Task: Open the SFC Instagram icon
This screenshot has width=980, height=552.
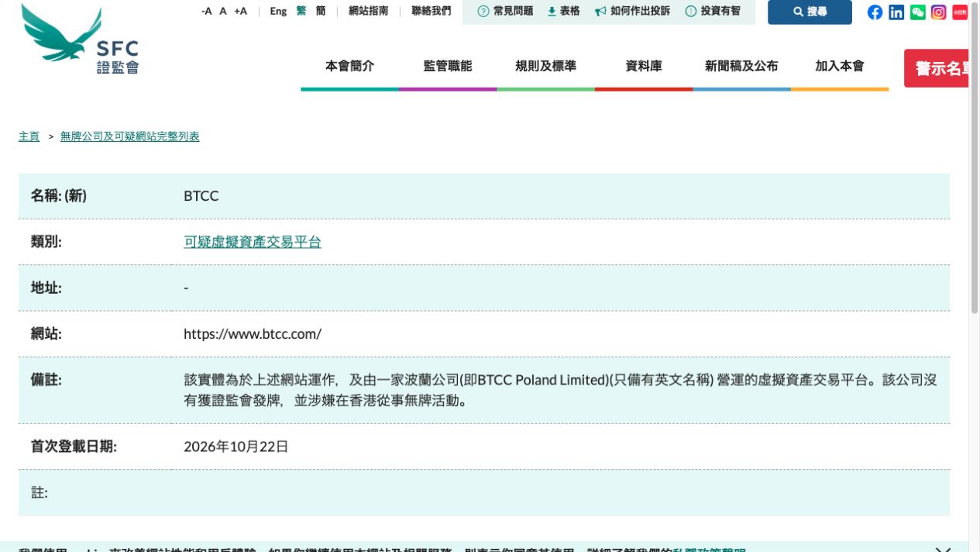Action: point(939,12)
